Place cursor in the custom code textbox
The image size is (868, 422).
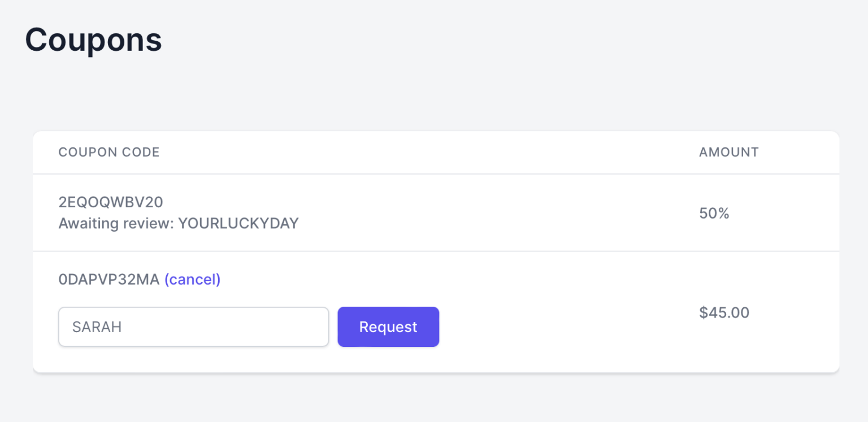193,327
